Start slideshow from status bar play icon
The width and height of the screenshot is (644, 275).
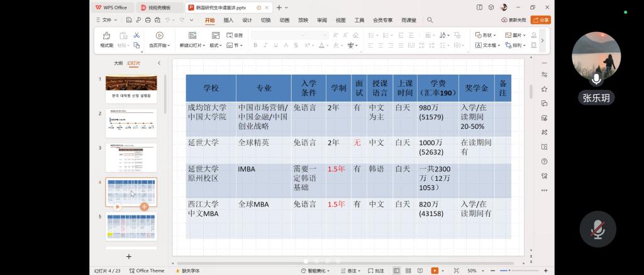(435, 271)
